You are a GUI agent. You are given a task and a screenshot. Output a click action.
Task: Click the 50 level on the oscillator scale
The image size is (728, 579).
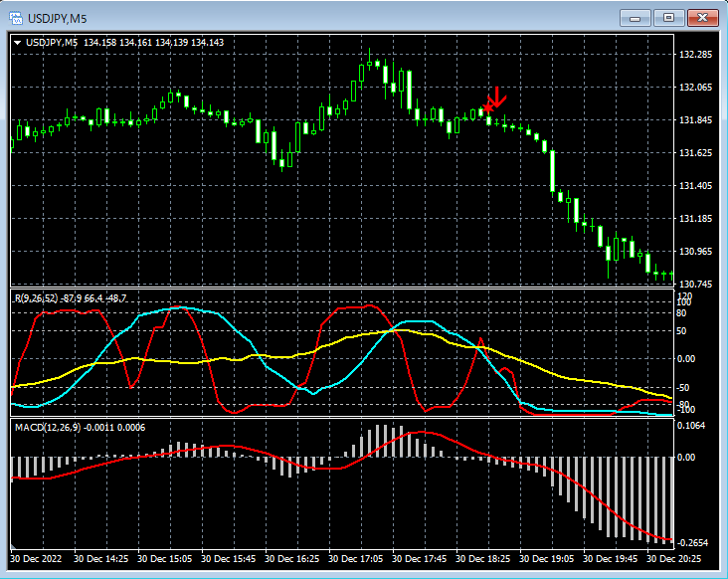(681, 331)
